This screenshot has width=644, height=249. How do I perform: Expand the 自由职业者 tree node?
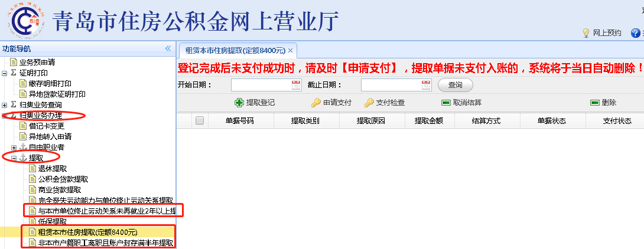(x=15, y=147)
